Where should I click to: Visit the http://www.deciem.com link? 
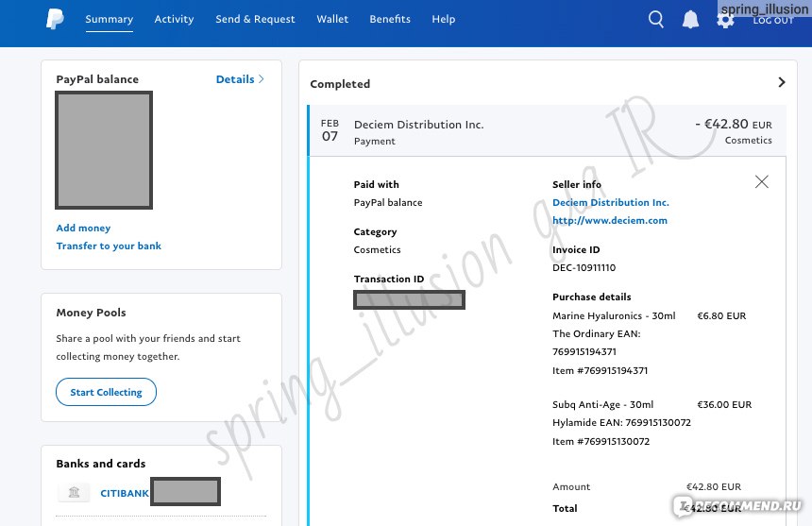(610, 221)
